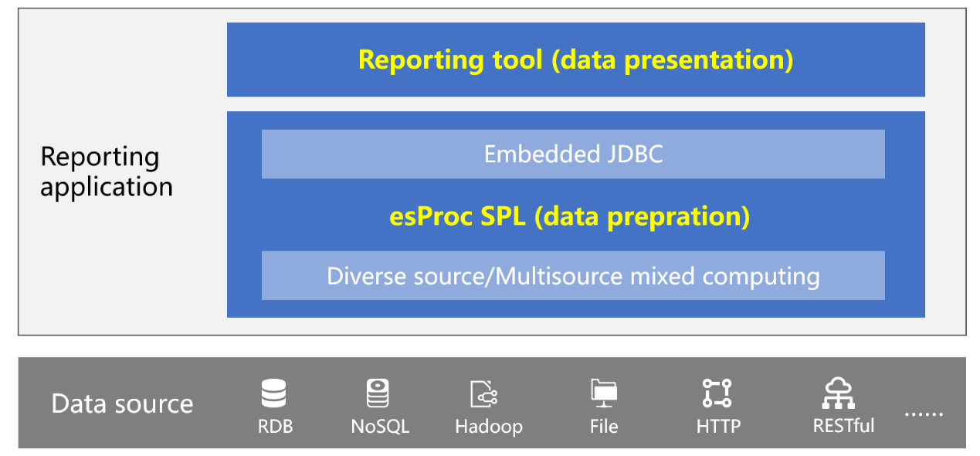Click the File folder icon

point(603,394)
